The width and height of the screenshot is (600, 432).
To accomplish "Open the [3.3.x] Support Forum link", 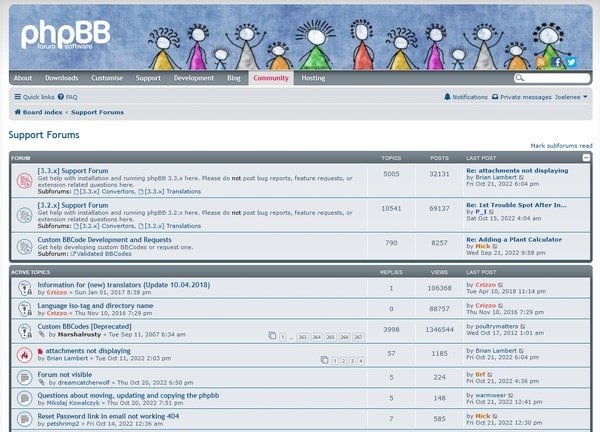I will pyautogui.click(x=73, y=171).
